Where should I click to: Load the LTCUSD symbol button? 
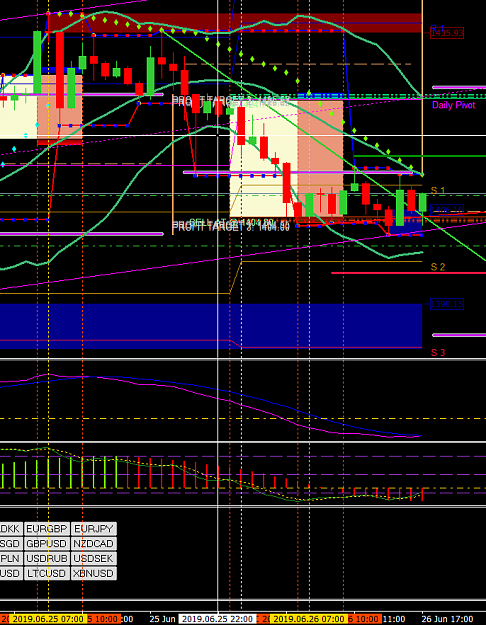click(47, 573)
